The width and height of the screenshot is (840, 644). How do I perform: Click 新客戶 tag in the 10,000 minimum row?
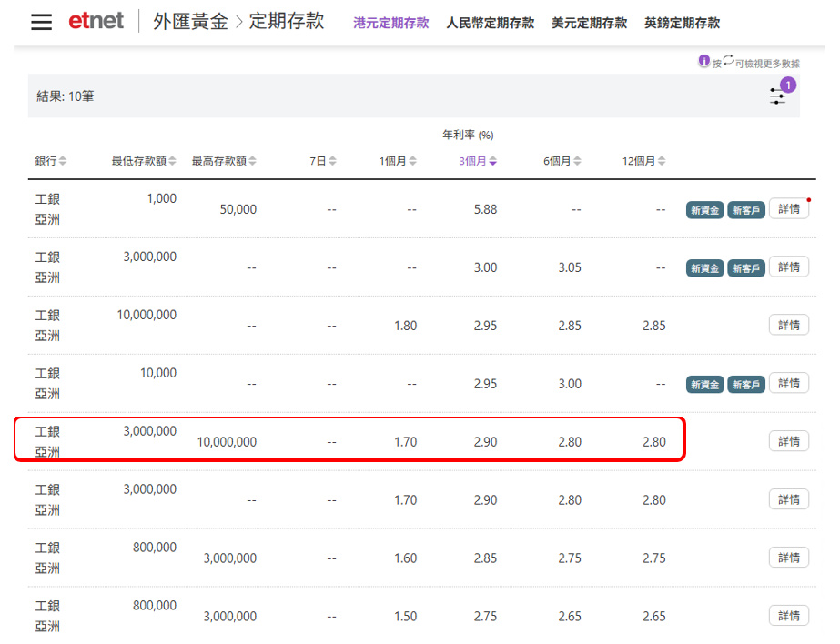(745, 385)
